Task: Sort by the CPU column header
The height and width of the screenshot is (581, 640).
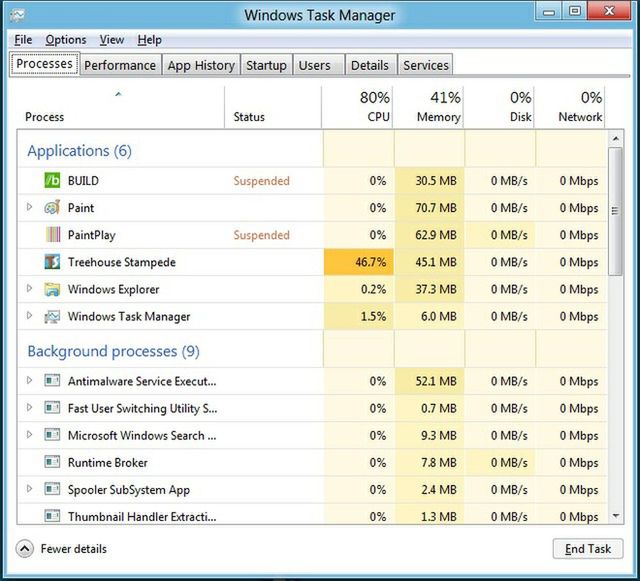Action: [x=357, y=107]
